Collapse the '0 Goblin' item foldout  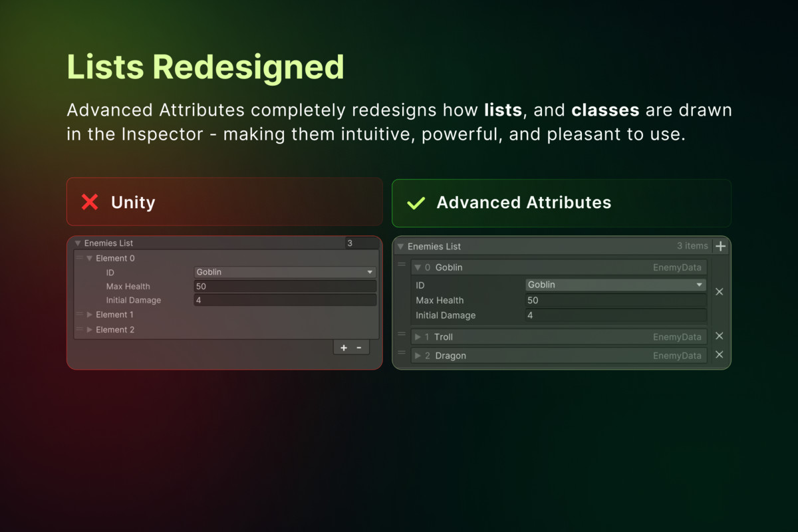click(418, 267)
